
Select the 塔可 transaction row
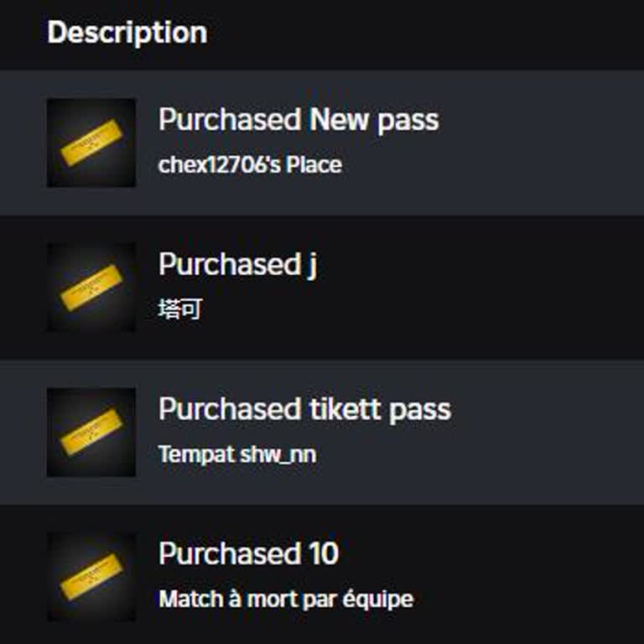tap(503, 287)
